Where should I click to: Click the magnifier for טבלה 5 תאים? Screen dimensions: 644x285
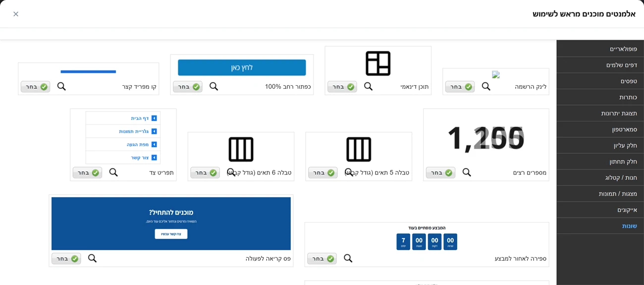(x=349, y=172)
